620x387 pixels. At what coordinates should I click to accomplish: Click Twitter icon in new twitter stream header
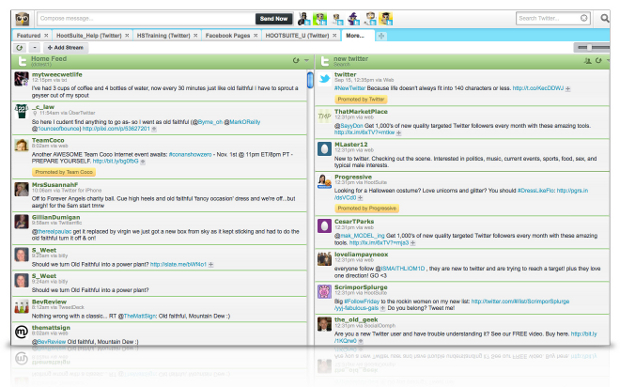[325, 61]
